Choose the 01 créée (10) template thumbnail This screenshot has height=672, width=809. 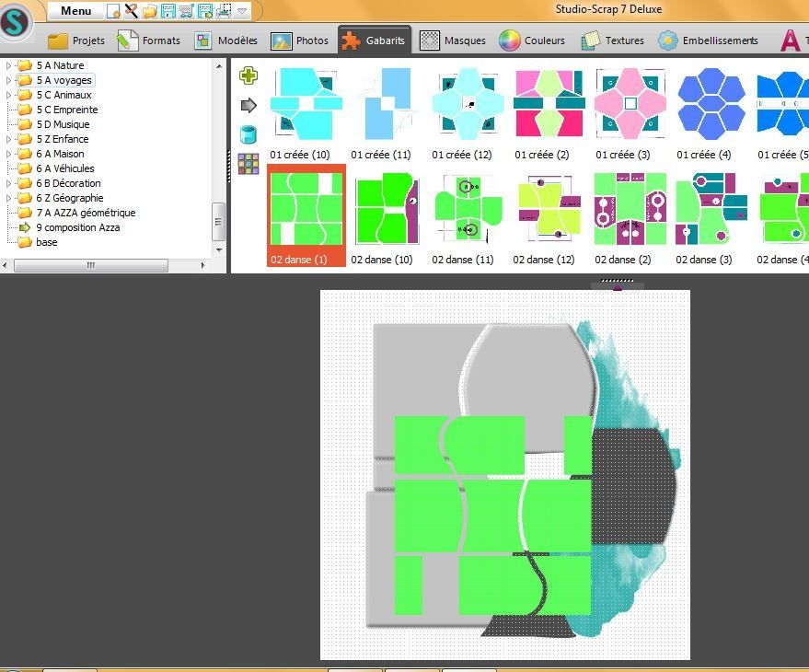[x=306, y=104]
